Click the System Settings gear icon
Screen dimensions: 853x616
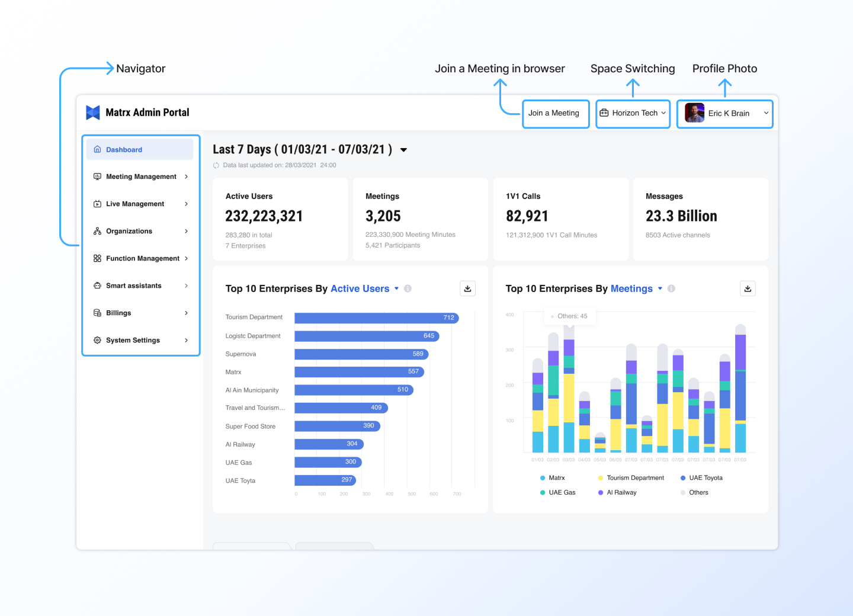pos(97,340)
